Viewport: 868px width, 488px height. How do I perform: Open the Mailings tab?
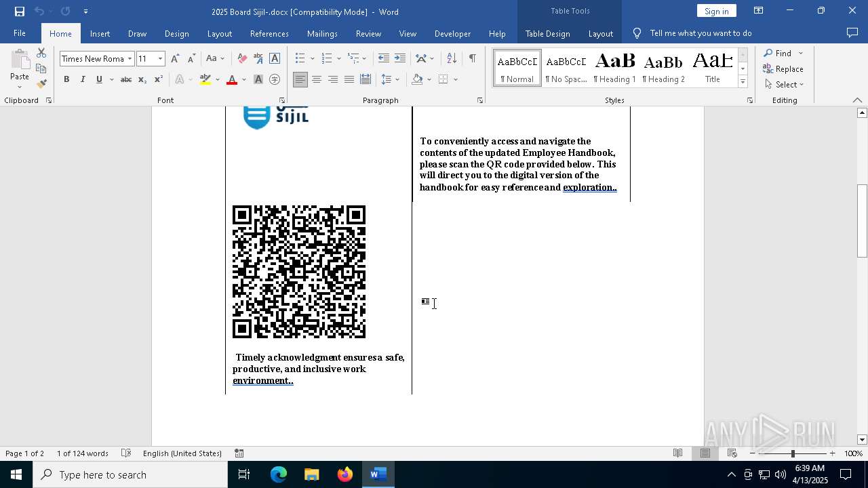(322, 33)
